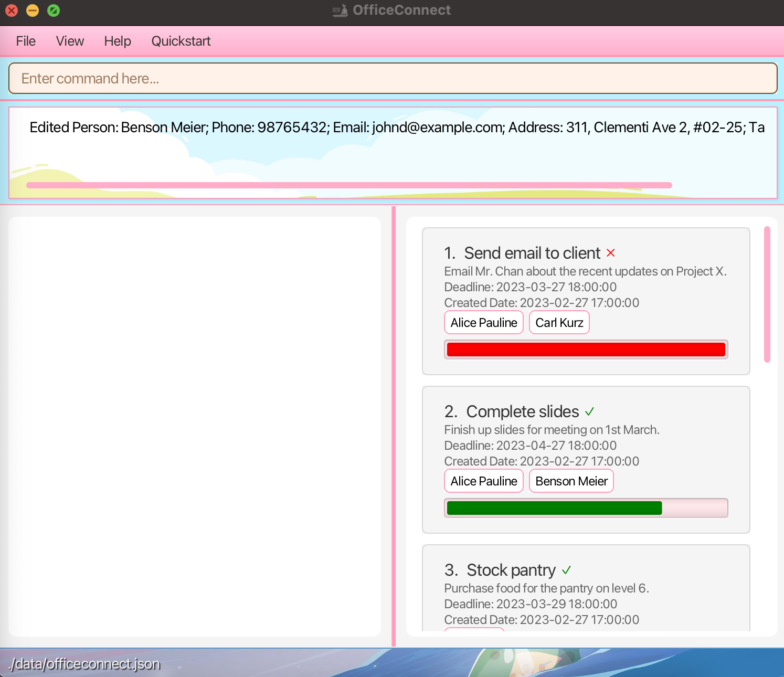Click the yellow minimize window button

33,10
